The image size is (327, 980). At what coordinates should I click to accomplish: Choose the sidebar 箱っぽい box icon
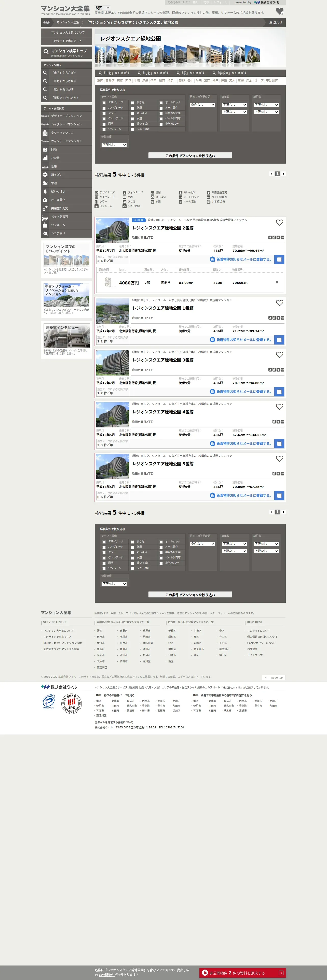point(45,175)
